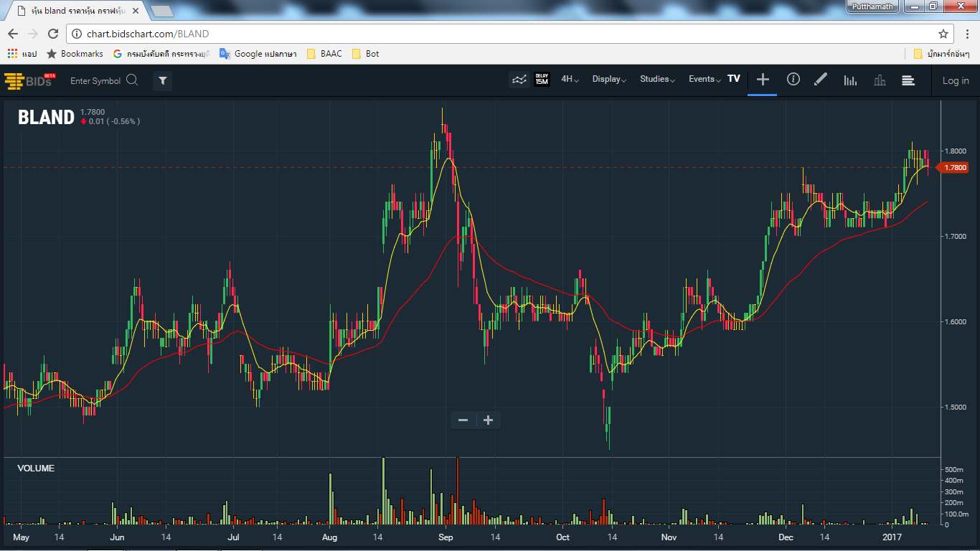
Task: Open the Bot bookmark folder
Action: click(x=365, y=54)
